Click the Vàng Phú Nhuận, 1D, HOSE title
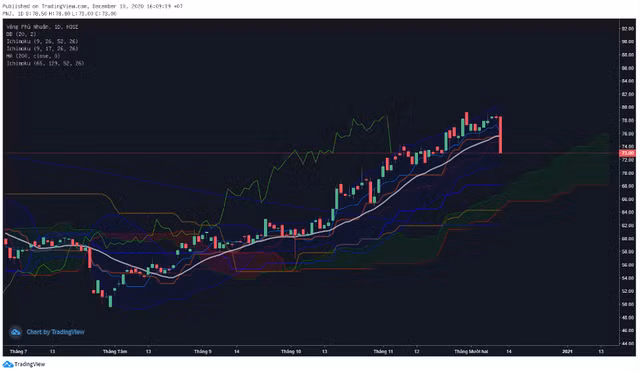 click(x=42, y=27)
